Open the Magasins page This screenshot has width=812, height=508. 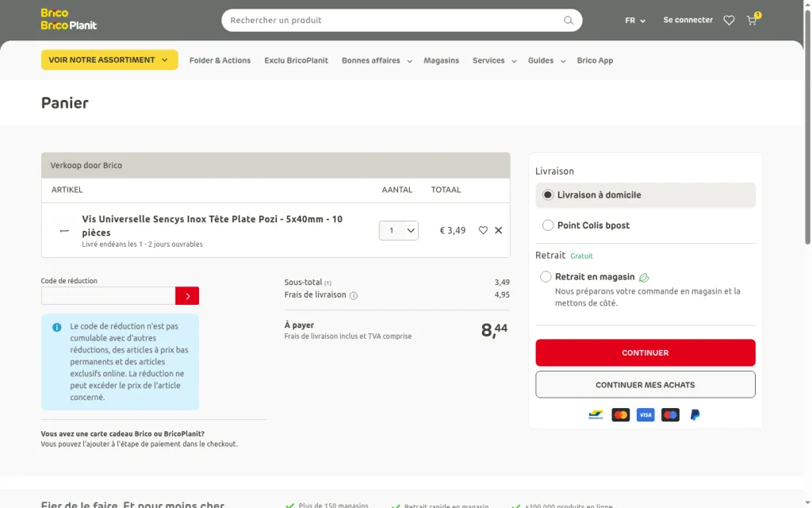pos(441,60)
